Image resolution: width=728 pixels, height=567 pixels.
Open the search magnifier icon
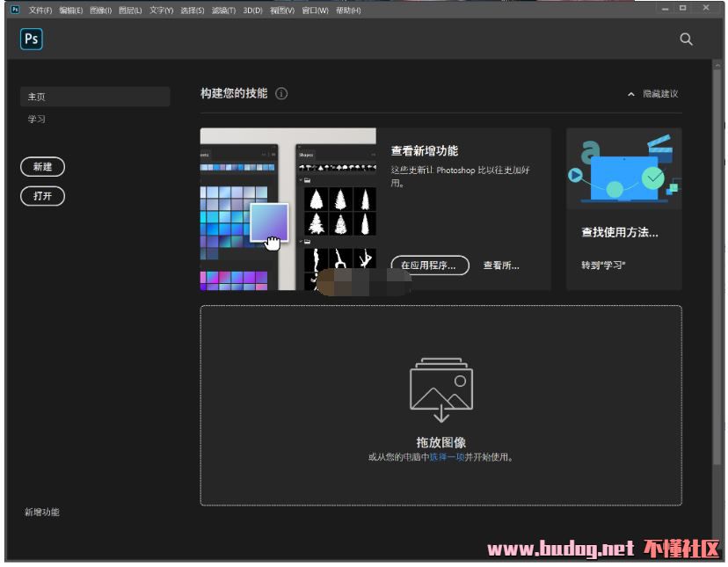pyautogui.click(x=686, y=40)
